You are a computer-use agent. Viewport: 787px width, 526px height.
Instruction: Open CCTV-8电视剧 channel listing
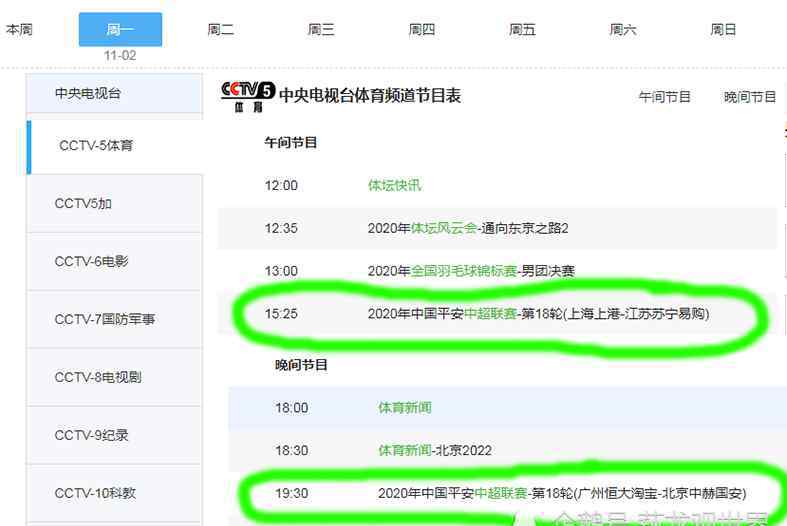pos(115,377)
